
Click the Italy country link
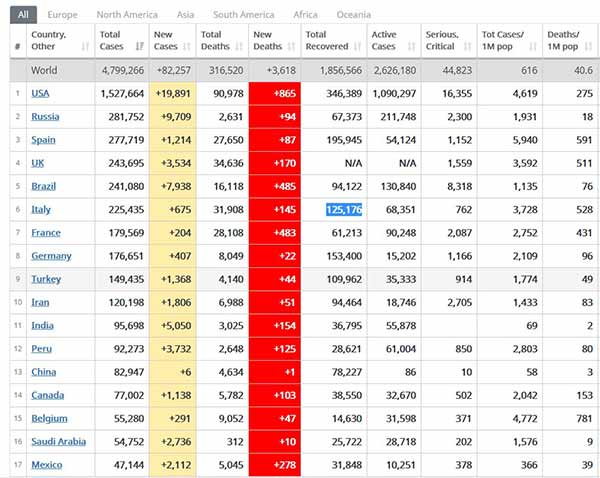41,209
